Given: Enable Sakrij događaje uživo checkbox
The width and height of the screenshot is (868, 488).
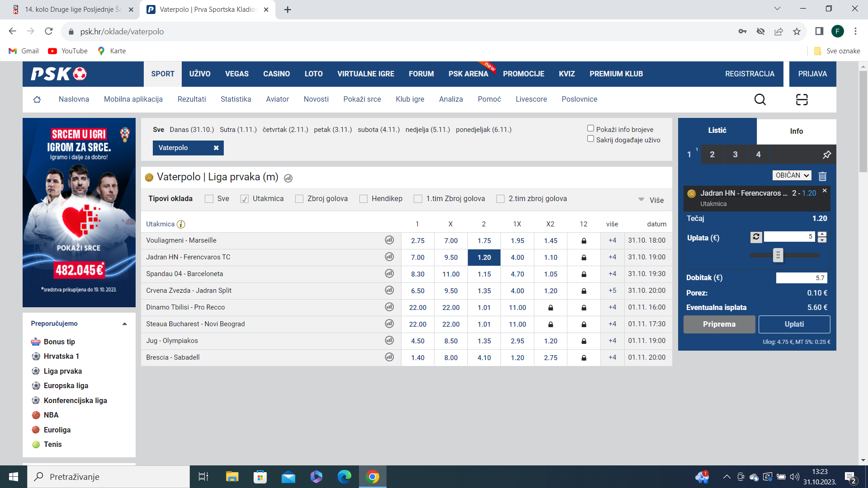Looking at the screenshot, I should [x=590, y=139].
